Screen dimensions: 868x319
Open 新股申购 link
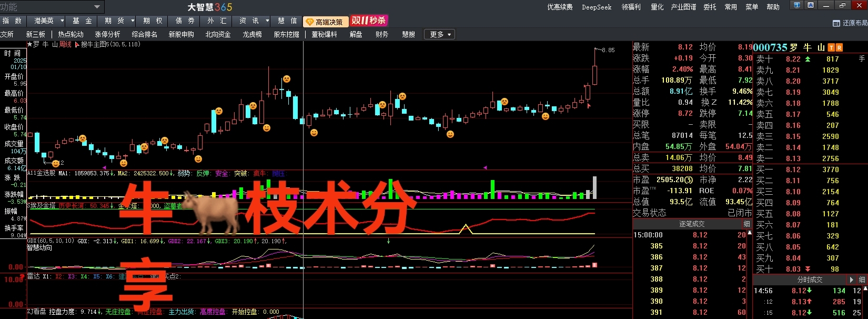tap(181, 34)
